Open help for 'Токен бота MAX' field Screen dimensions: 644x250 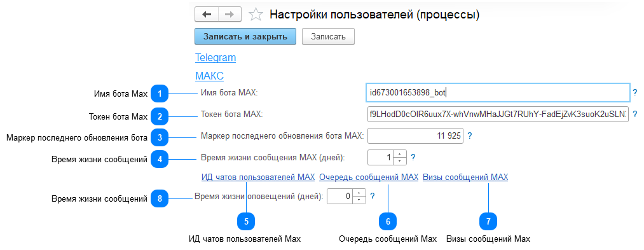[635, 114]
